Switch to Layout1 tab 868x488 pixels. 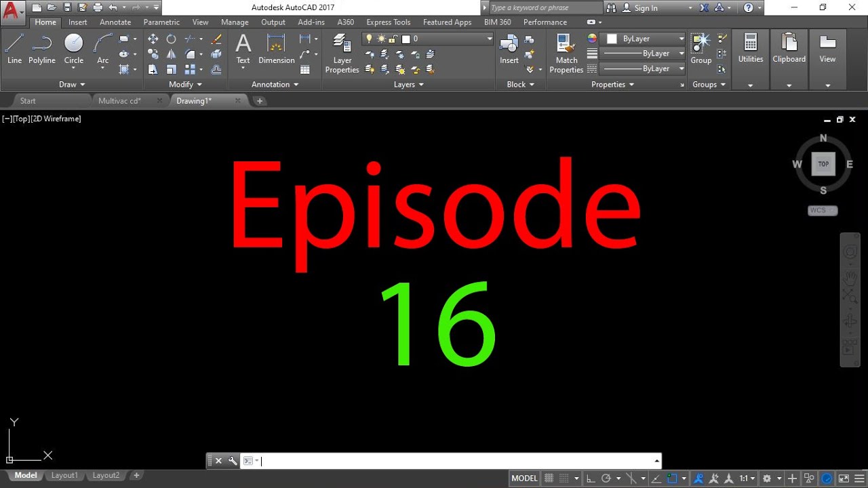pos(64,476)
